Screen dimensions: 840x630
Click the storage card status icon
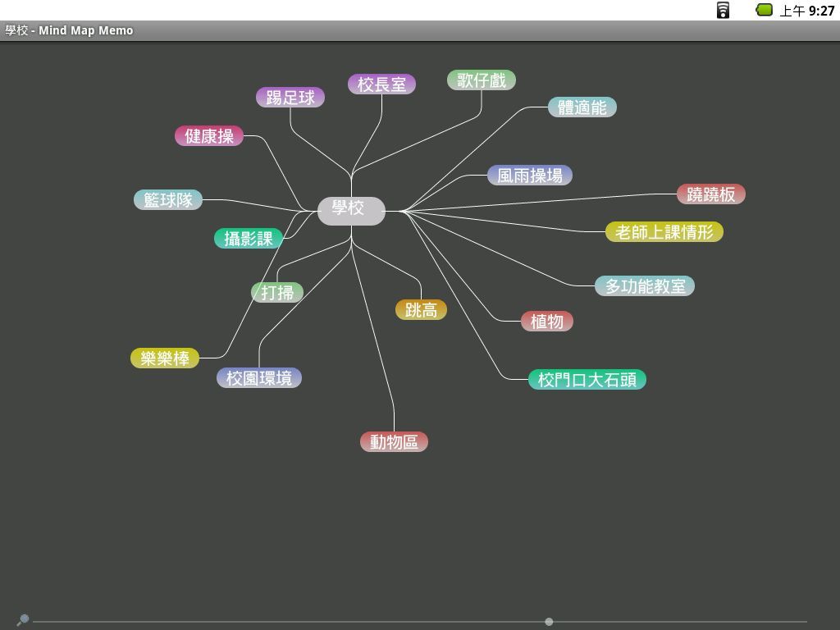[x=723, y=10]
